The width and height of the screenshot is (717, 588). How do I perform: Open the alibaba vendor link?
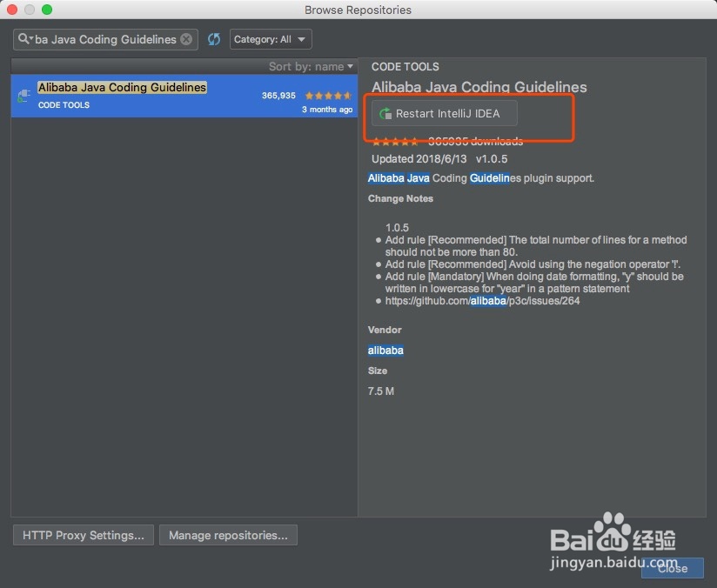click(385, 351)
